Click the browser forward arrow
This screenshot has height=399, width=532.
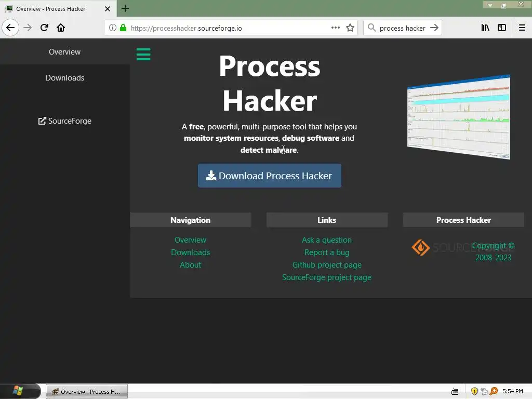click(28, 28)
